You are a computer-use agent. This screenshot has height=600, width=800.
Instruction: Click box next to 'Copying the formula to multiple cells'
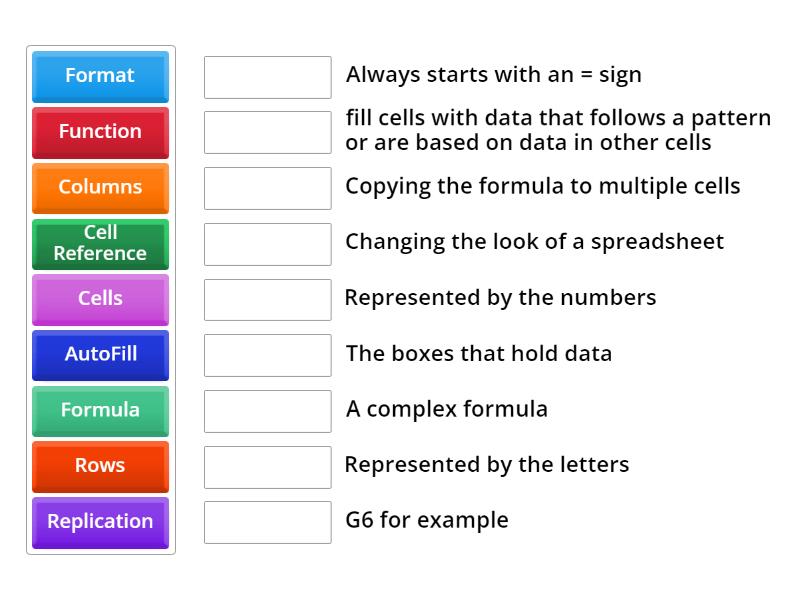click(x=267, y=188)
